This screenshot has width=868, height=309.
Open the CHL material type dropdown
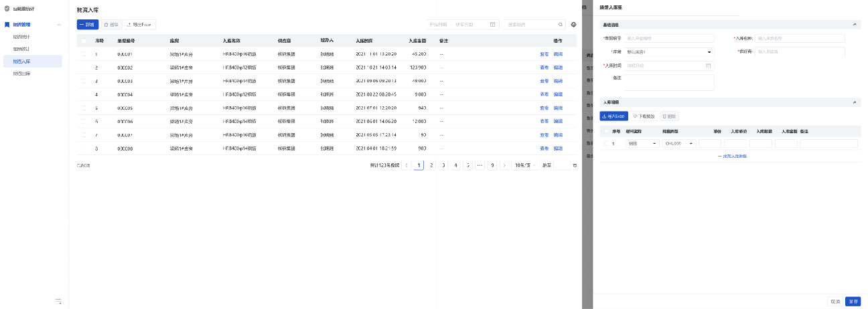[679, 143]
